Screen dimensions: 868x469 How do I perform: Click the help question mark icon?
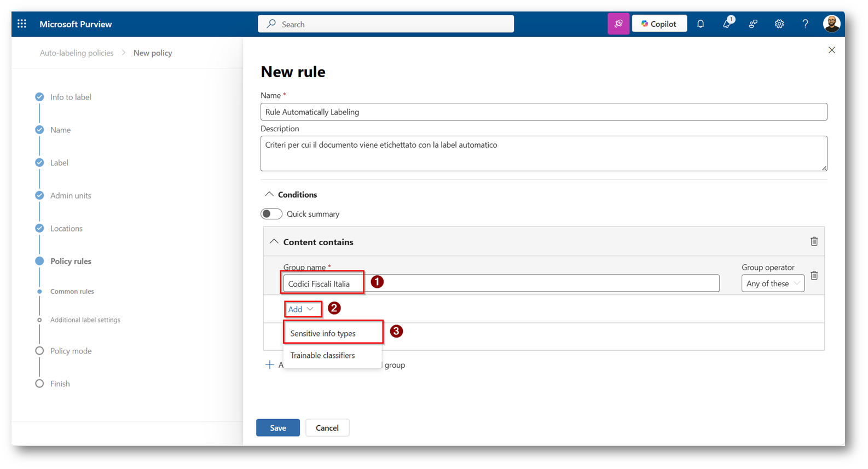(x=805, y=24)
